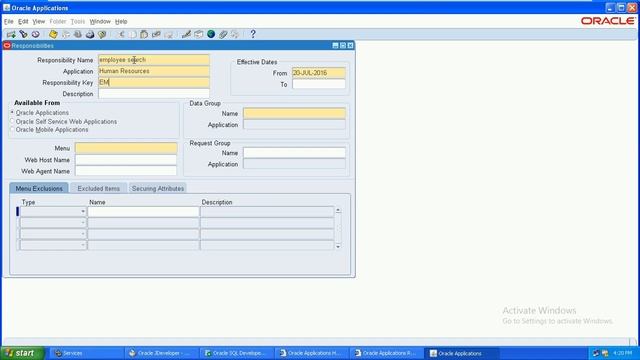Open the Type dropdown in third exclusion row
This screenshot has width=640, height=360.
point(83,234)
